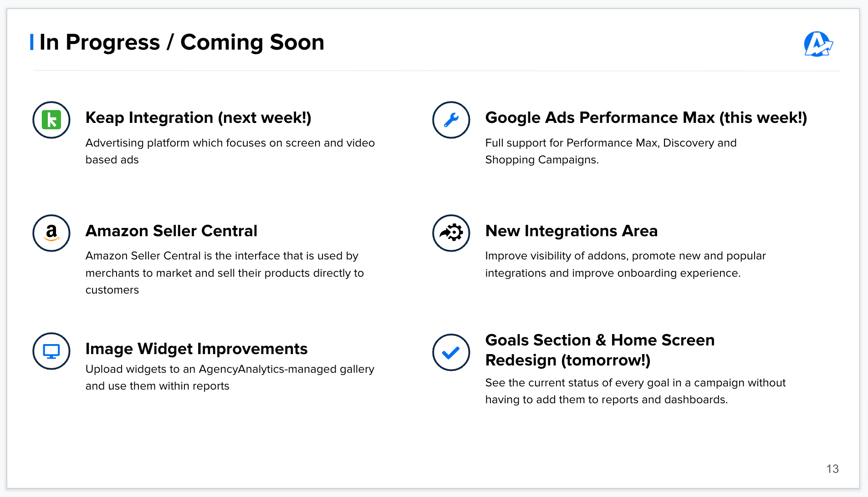Select the Keap Integration (next week!) heading
Screen dimensions: 868x497
(199, 118)
